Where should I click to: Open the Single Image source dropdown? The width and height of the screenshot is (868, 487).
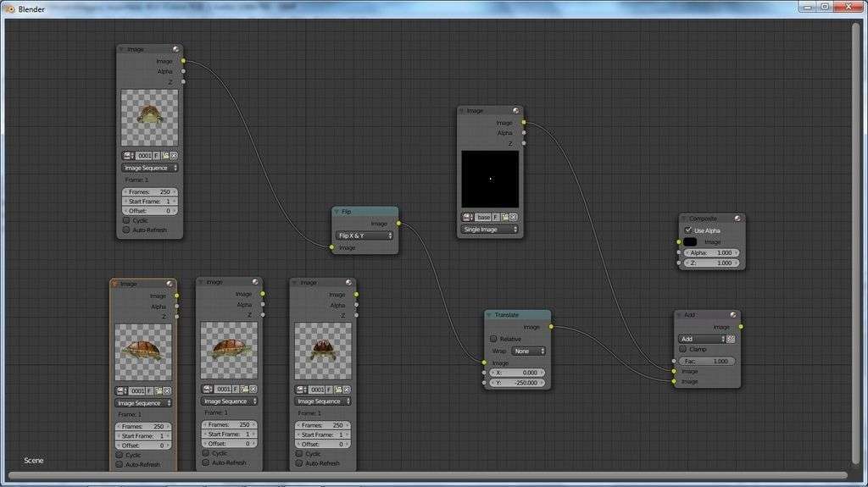(x=490, y=230)
